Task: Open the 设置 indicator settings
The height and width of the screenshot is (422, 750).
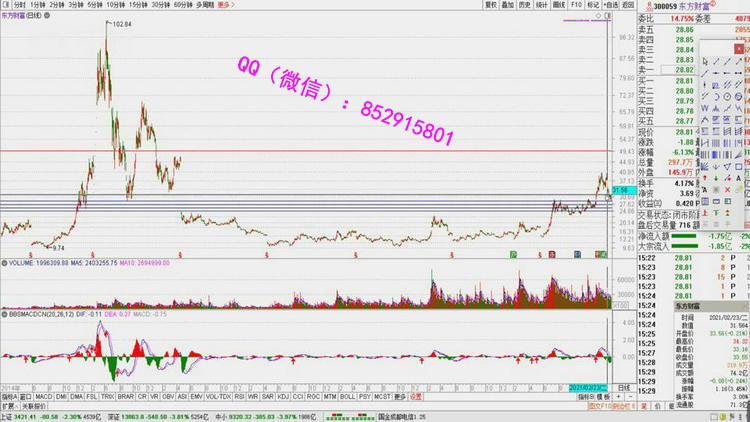Action: [x=416, y=396]
